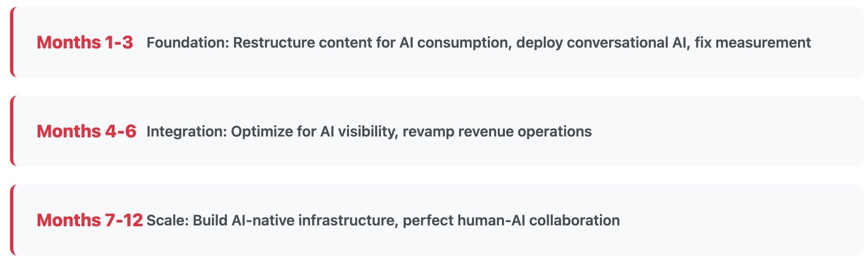
Task: Click the phrase fix measurement
Action: click(753, 43)
